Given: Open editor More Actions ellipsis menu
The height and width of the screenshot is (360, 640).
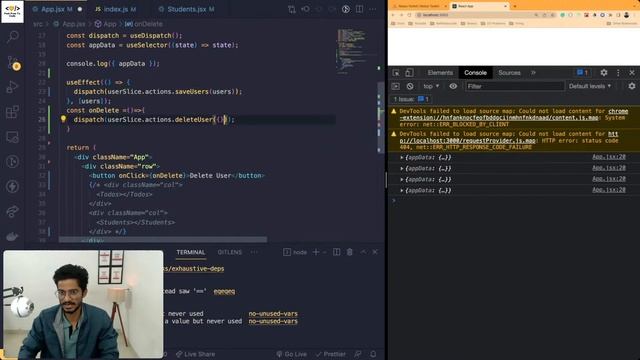Looking at the screenshot, I should point(373,9).
